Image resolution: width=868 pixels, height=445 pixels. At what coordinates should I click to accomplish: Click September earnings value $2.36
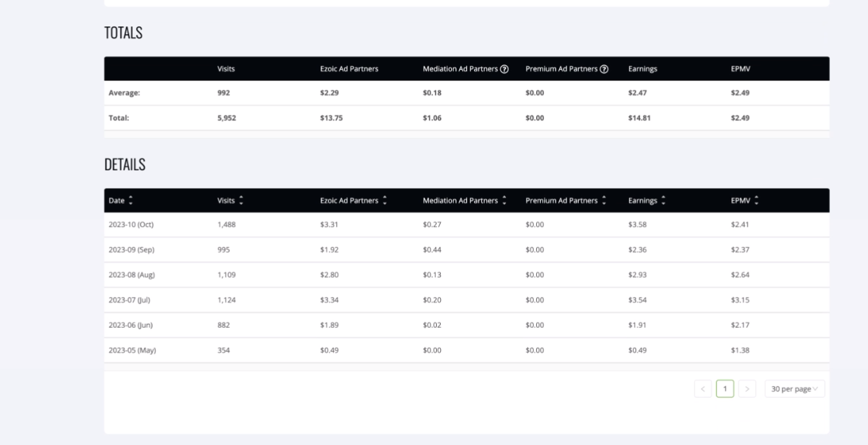coord(637,250)
